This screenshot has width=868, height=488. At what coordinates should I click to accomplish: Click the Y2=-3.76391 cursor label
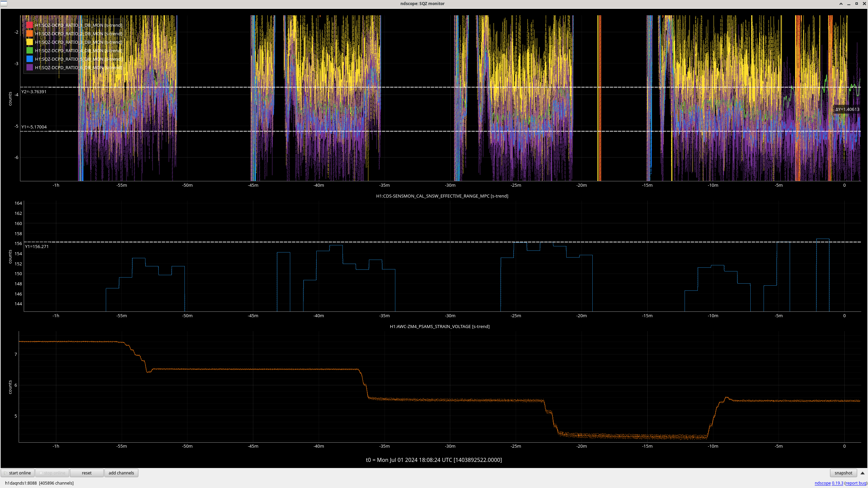coord(34,91)
